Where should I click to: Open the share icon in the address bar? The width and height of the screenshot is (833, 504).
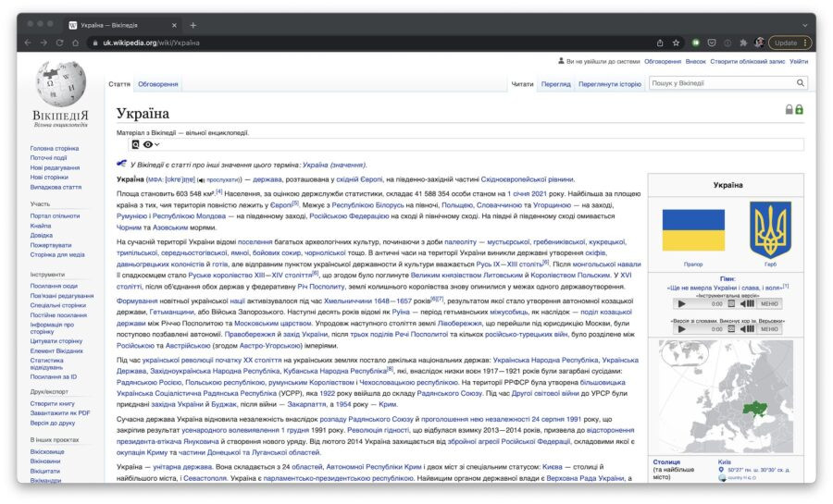(x=660, y=43)
